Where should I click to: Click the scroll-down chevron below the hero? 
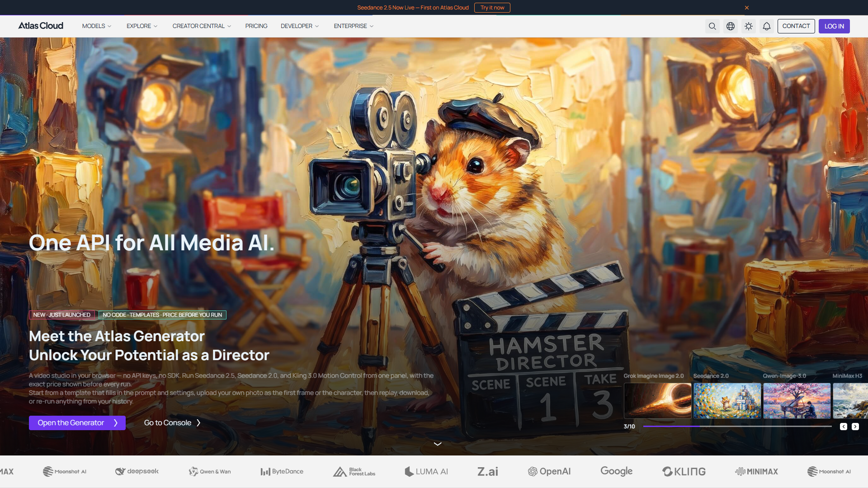pyautogui.click(x=438, y=444)
